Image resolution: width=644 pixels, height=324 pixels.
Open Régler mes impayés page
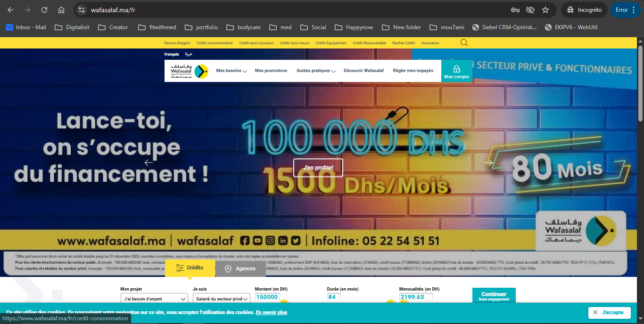click(x=413, y=71)
